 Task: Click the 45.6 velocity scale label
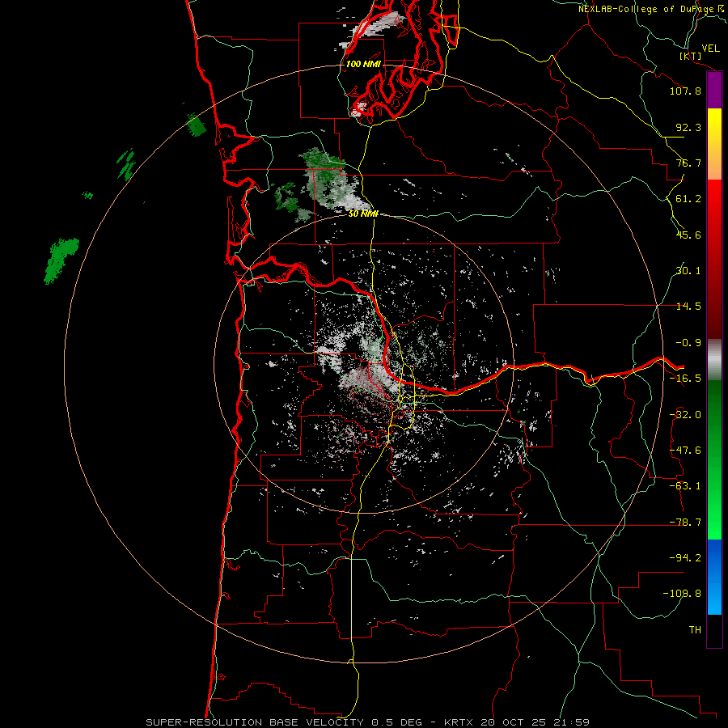tap(688, 235)
